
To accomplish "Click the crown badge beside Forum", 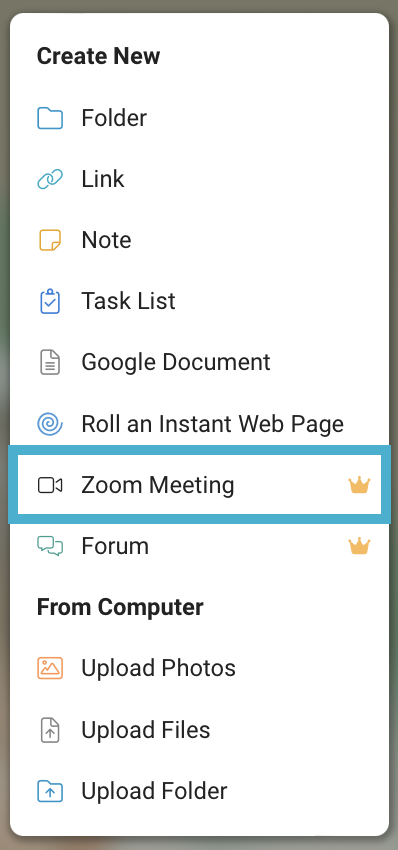I will coord(359,545).
